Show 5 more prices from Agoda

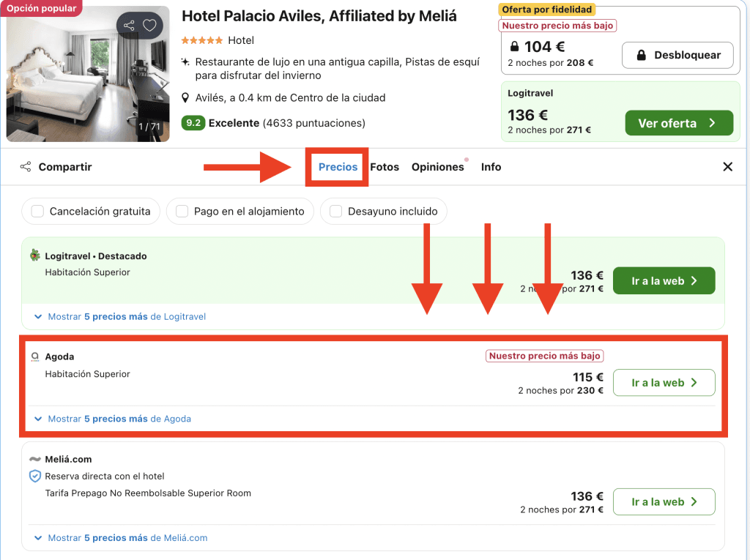(x=119, y=419)
